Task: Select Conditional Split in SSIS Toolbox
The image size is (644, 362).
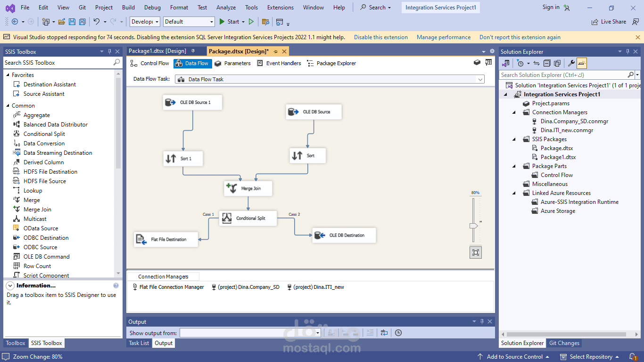Action: 44,134
